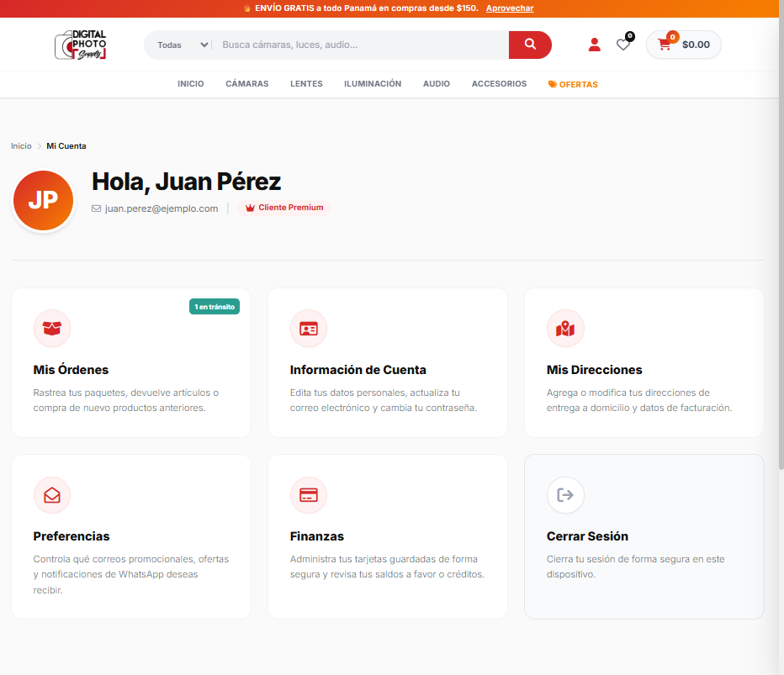Image resolution: width=784 pixels, height=675 pixels.
Task: Click the wishlist count badge showing 0
Action: coord(630,36)
